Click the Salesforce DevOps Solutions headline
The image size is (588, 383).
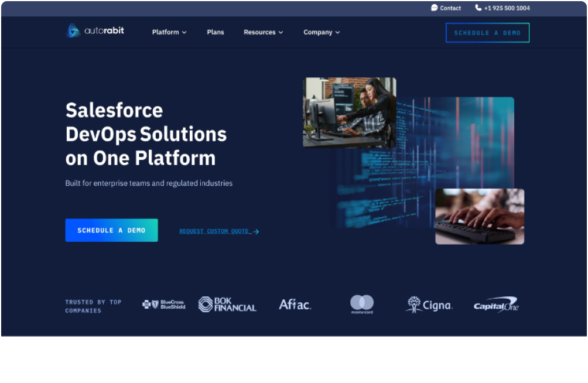[146, 134]
